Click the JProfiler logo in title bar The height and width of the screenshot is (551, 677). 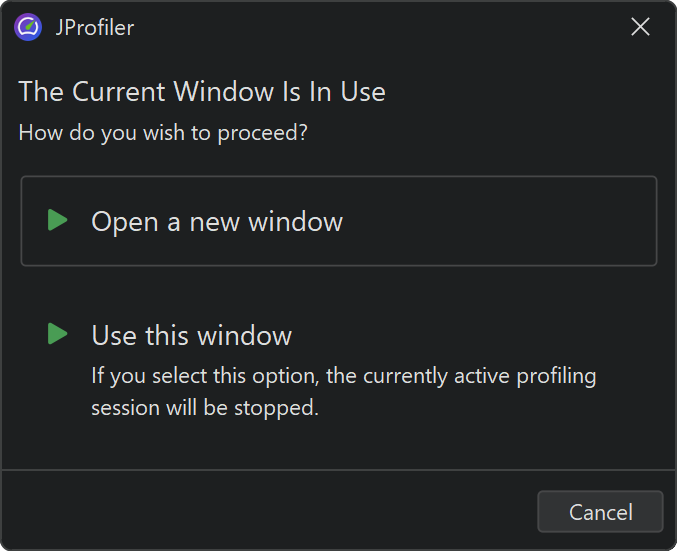click(x=28, y=27)
